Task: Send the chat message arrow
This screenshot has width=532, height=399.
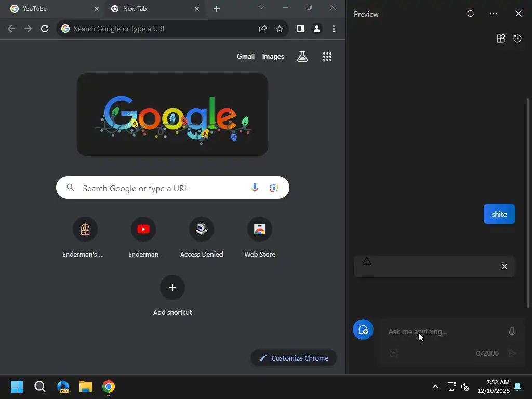Action: (x=512, y=353)
